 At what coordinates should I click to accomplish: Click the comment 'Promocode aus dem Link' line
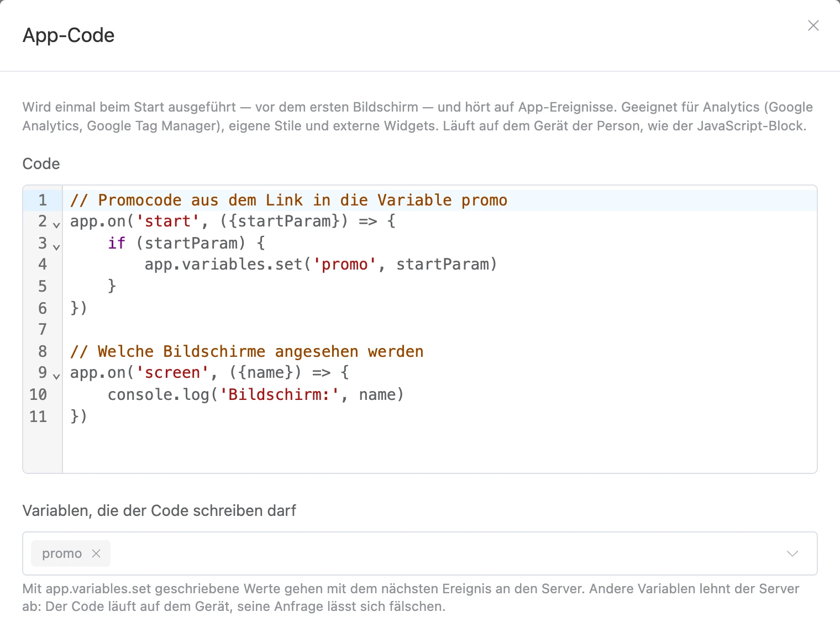click(x=288, y=200)
